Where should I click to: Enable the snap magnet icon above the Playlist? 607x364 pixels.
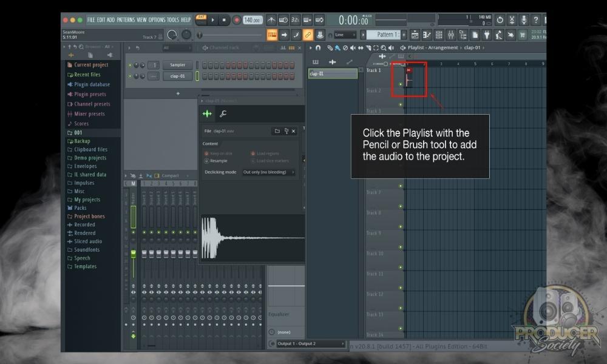[317, 47]
